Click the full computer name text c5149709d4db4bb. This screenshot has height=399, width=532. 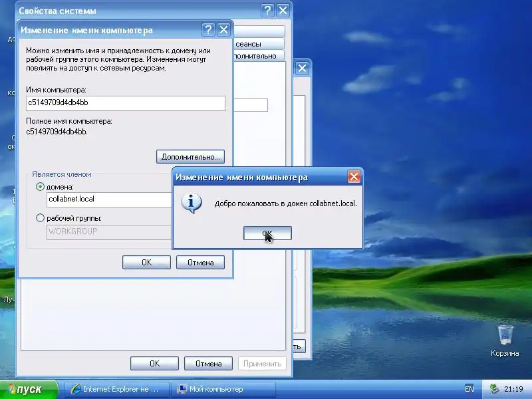(57, 132)
